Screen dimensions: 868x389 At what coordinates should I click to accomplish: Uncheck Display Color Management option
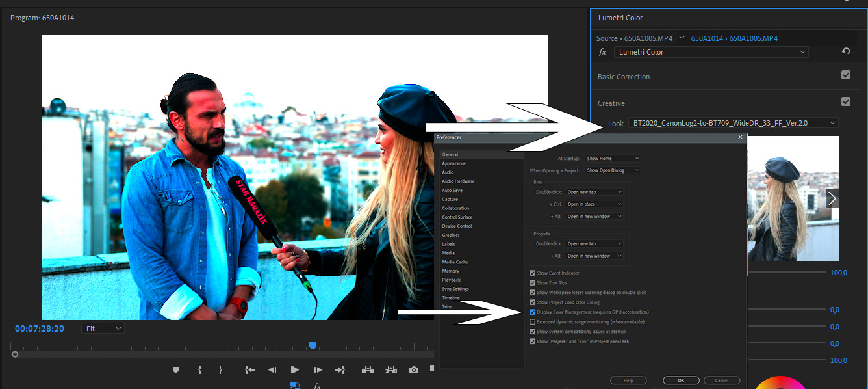tap(532, 312)
